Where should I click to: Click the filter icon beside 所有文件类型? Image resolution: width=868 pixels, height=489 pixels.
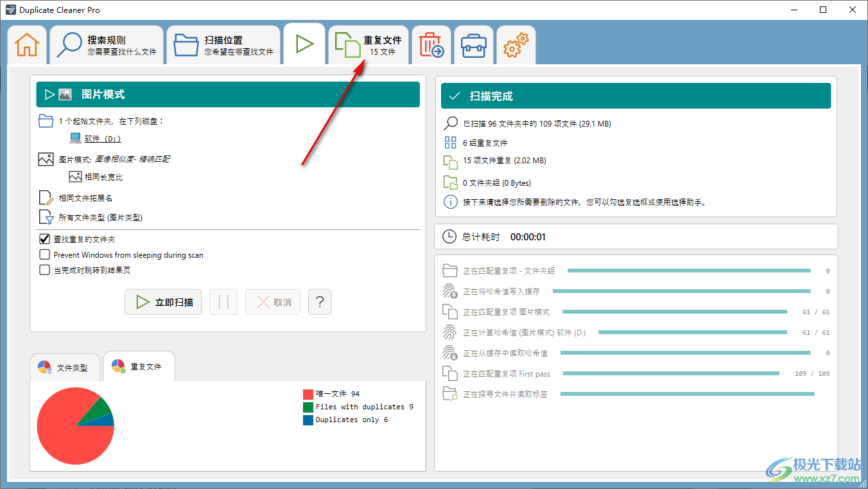point(46,217)
